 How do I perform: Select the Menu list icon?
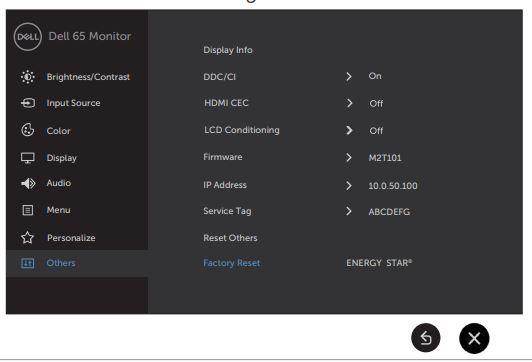coord(27,210)
